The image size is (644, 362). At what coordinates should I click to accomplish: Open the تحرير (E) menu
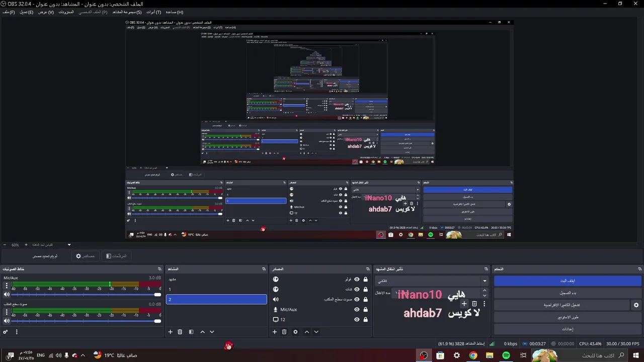(26, 12)
